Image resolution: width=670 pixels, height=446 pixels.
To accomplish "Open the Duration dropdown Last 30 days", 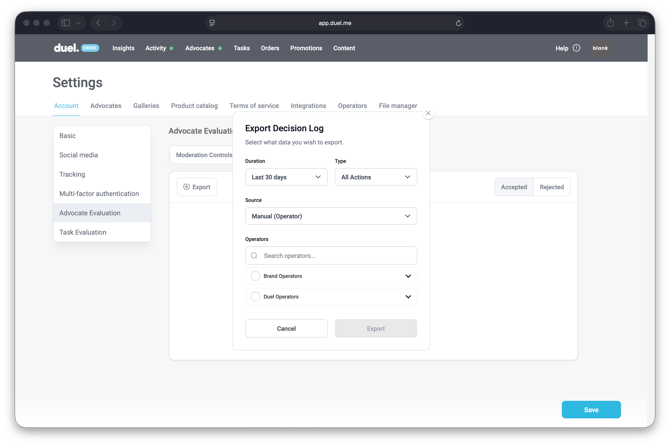I will click(x=286, y=177).
